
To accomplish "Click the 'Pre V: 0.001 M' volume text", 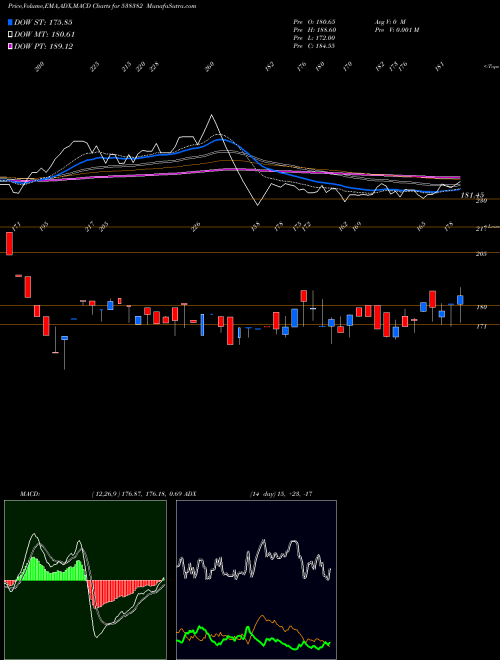I will [x=396, y=30].
